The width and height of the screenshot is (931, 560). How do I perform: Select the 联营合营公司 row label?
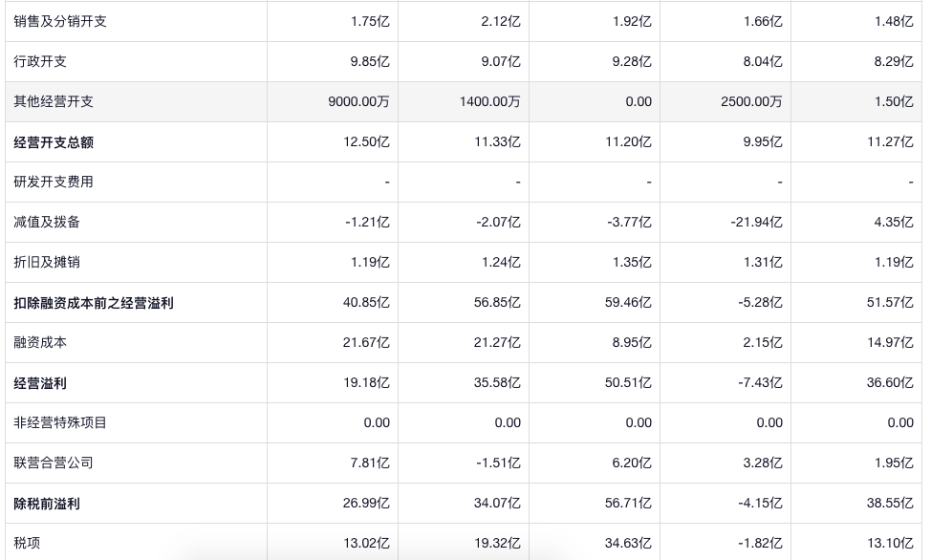coord(54,463)
